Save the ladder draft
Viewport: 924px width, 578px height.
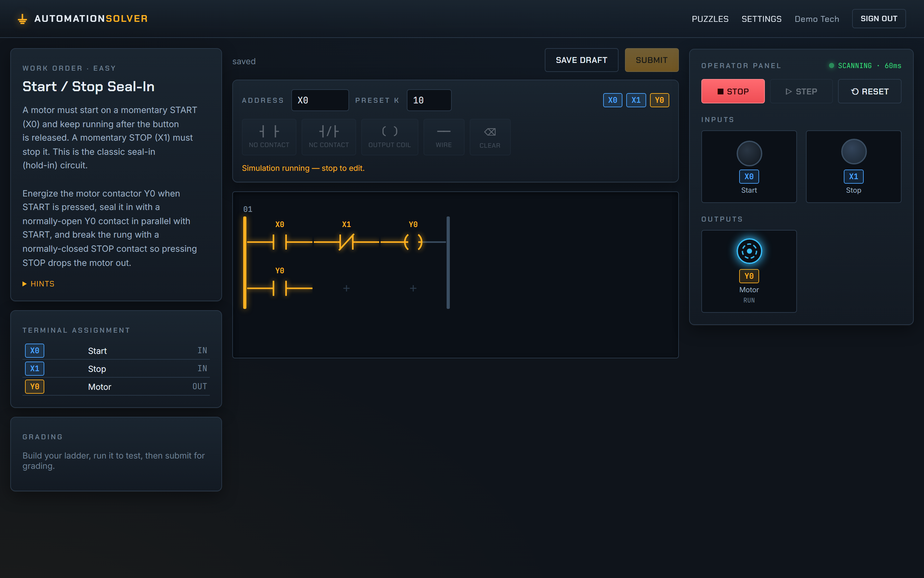tap(581, 60)
